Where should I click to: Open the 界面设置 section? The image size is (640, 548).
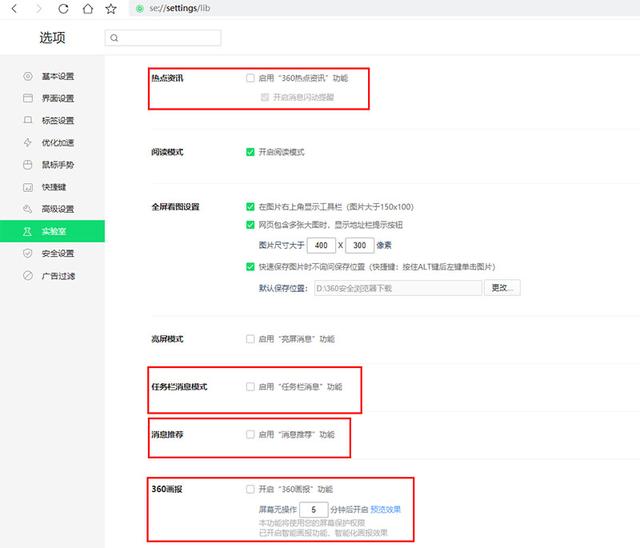[52, 98]
